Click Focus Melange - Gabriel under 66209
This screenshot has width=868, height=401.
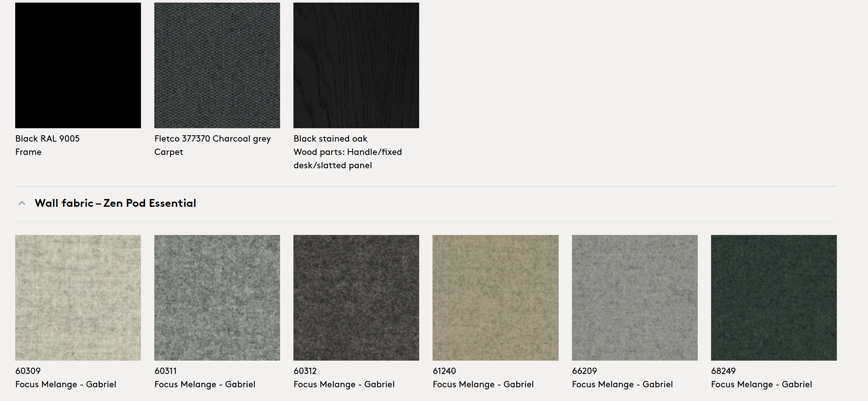622,384
